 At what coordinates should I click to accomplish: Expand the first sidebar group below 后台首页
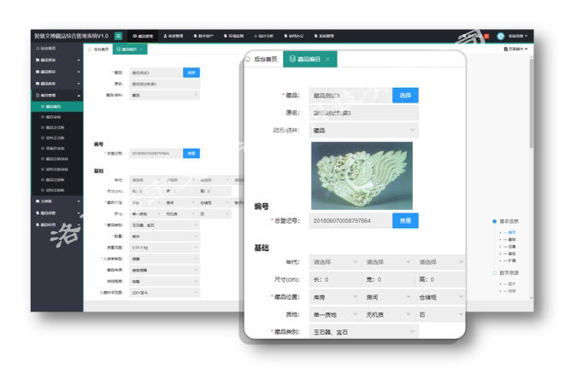(x=57, y=60)
